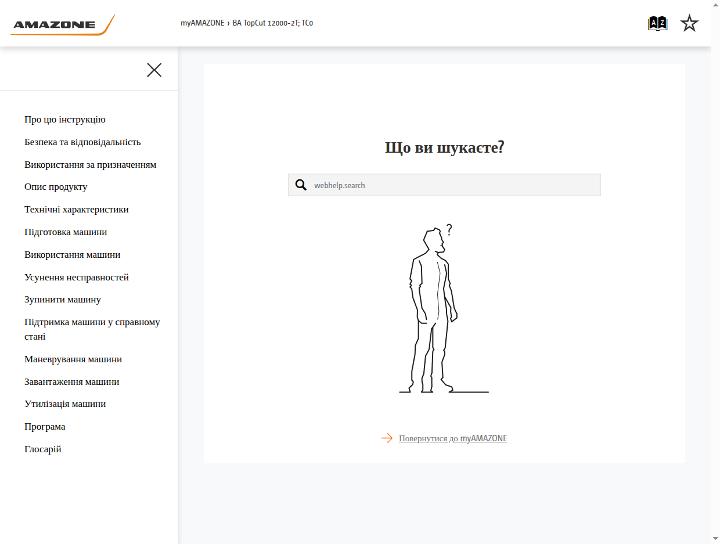
Task: Click the thinking man illustration
Action: (444, 308)
